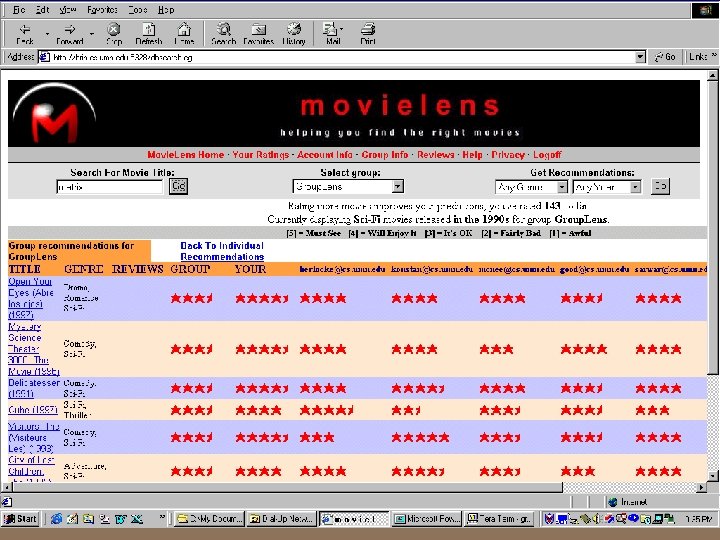Click the movie title search field

point(109,187)
